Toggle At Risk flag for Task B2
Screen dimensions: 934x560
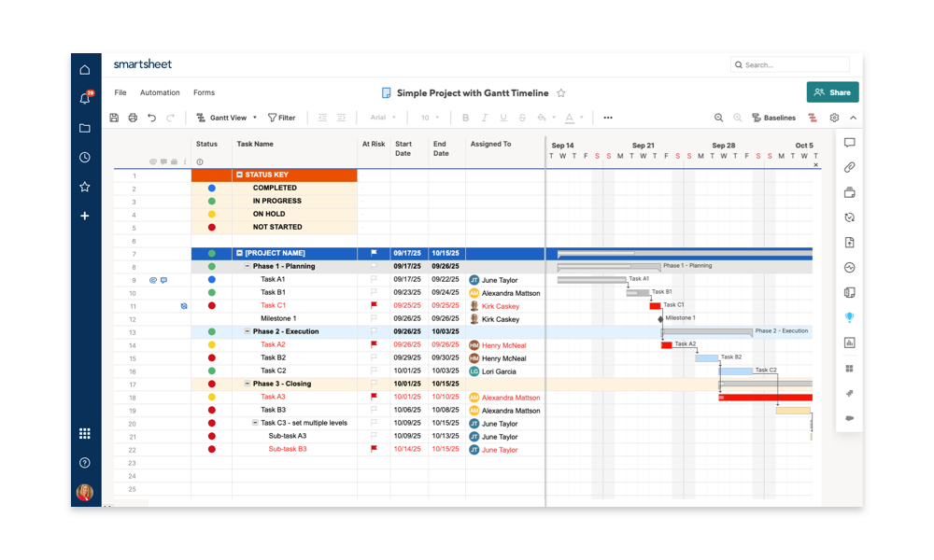pos(375,357)
